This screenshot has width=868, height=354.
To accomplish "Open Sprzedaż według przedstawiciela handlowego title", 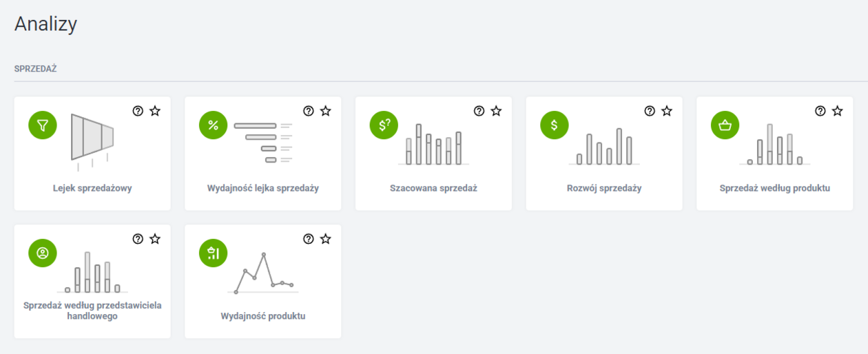I will (92, 311).
